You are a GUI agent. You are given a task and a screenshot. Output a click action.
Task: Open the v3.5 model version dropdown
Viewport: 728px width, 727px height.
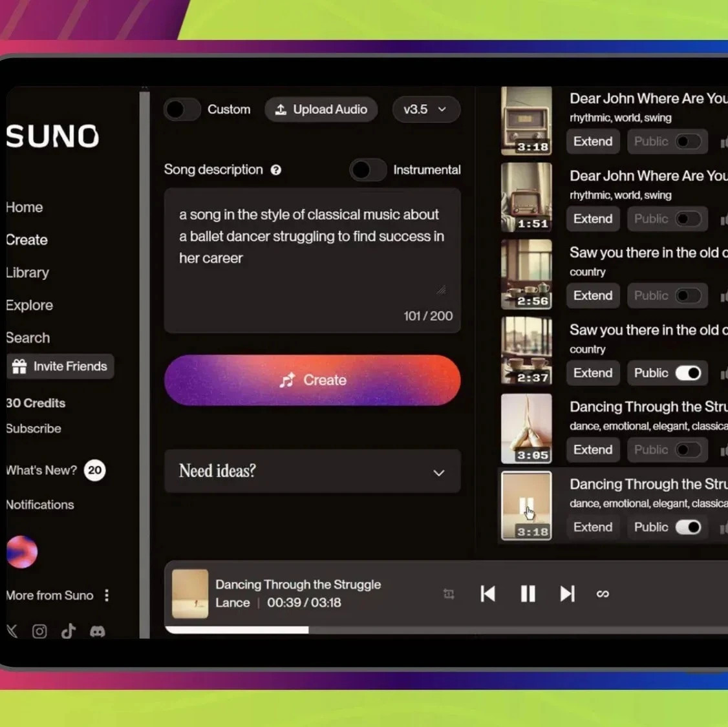tap(426, 109)
